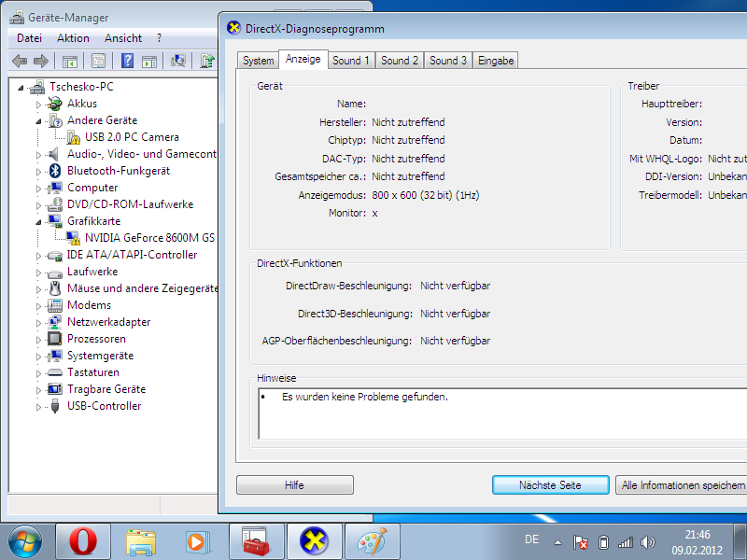Click the Netzwerkadapter icon
747x560 pixels.
click(x=55, y=322)
